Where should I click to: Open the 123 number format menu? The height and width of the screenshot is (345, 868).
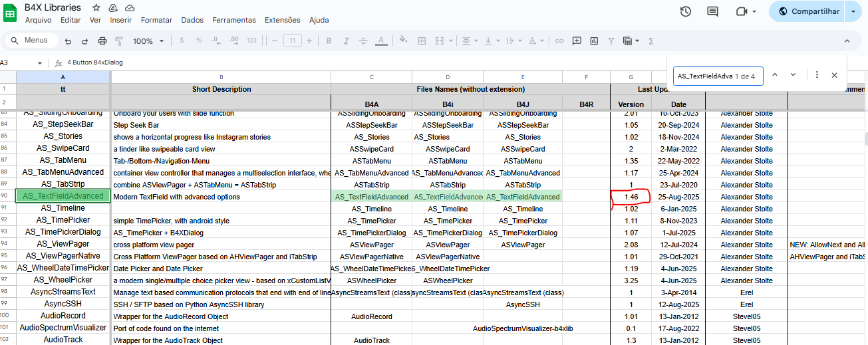[x=251, y=41]
